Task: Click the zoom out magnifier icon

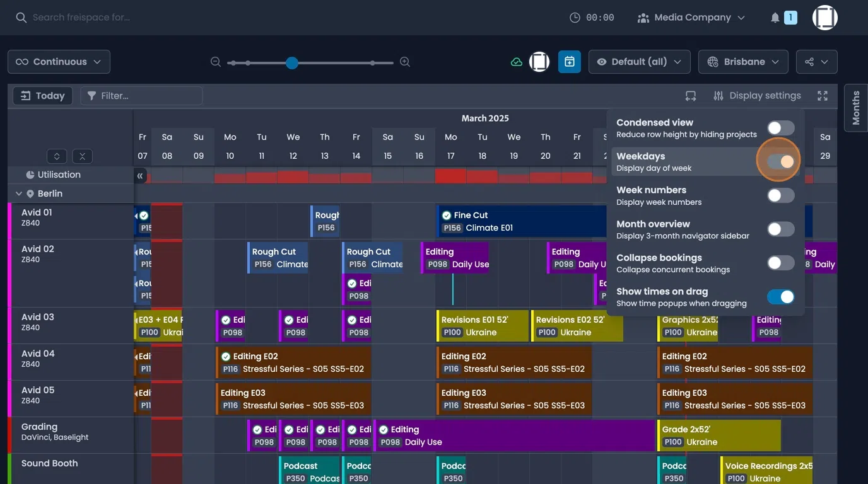Action: coord(216,62)
